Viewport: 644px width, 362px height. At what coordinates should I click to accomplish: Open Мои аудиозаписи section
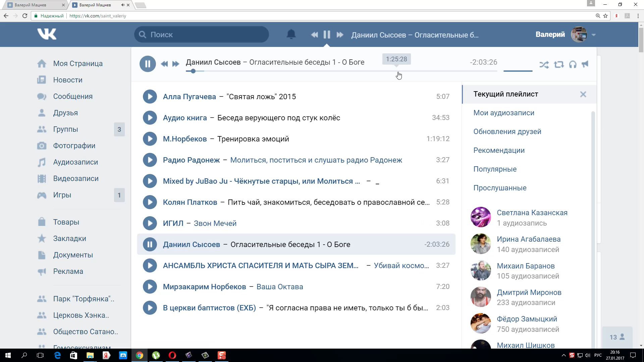(x=504, y=113)
